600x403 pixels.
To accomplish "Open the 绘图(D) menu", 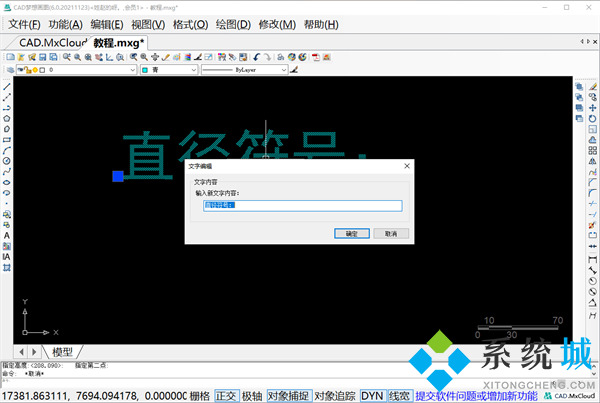I will (x=233, y=24).
